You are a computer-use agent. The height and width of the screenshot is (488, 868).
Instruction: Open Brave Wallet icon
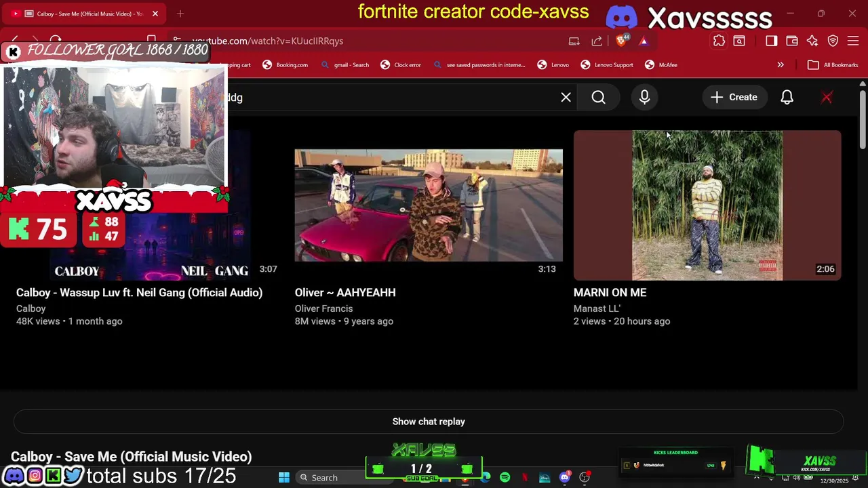coord(791,41)
